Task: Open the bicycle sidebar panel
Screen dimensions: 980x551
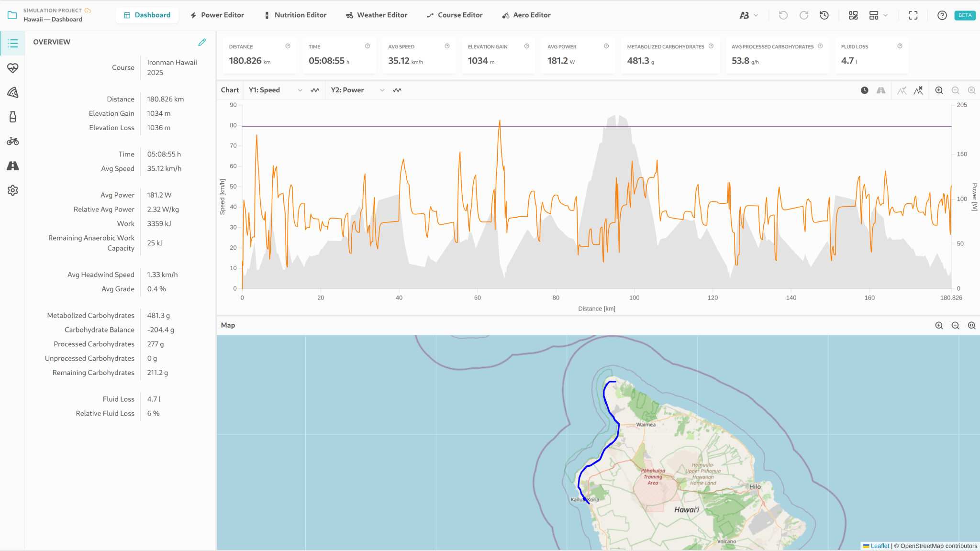Action: [x=13, y=141]
